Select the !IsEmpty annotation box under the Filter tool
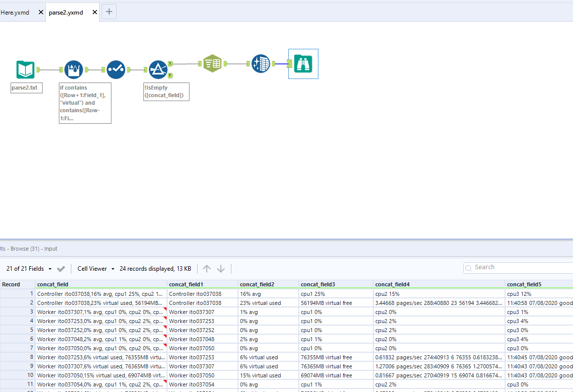The height and width of the screenshot is (392, 573). coord(166,92)
